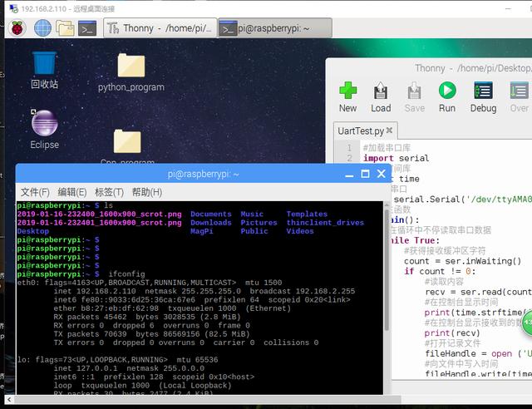The height and width of the screenshot is (409, 532).
Task: Click inet 127.0.0.1 loopback address
Action: pyautogui.click(x=86, y=368)
